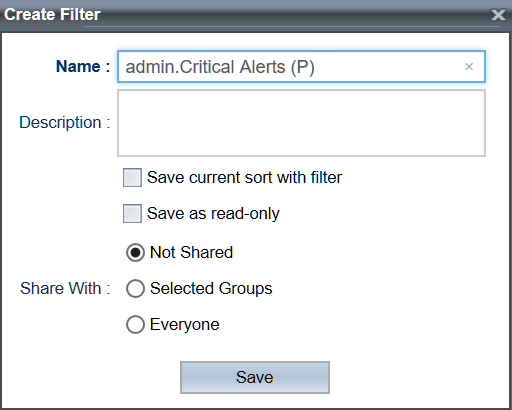Click the Save button

[255, 377]
